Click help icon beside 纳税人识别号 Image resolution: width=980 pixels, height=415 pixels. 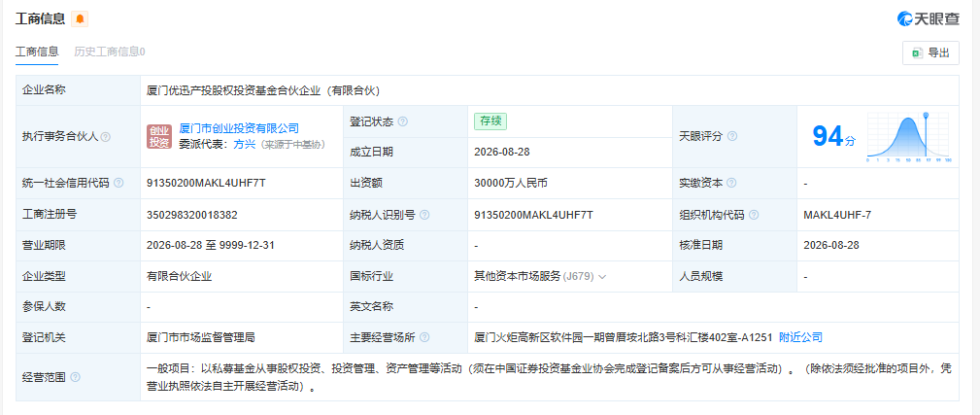click(x=425, y=215)
